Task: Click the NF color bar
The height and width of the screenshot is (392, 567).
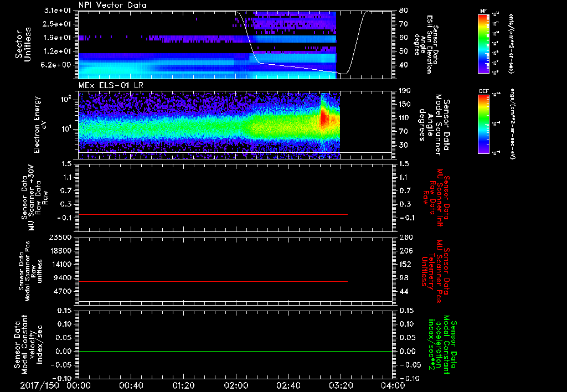Action: (x=483, y=44)
